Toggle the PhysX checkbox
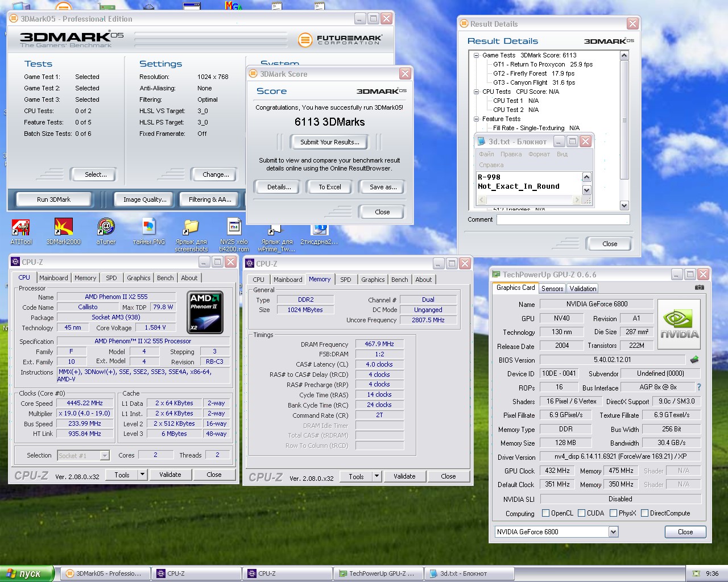728x582 pixels. (x=614, y=513)
